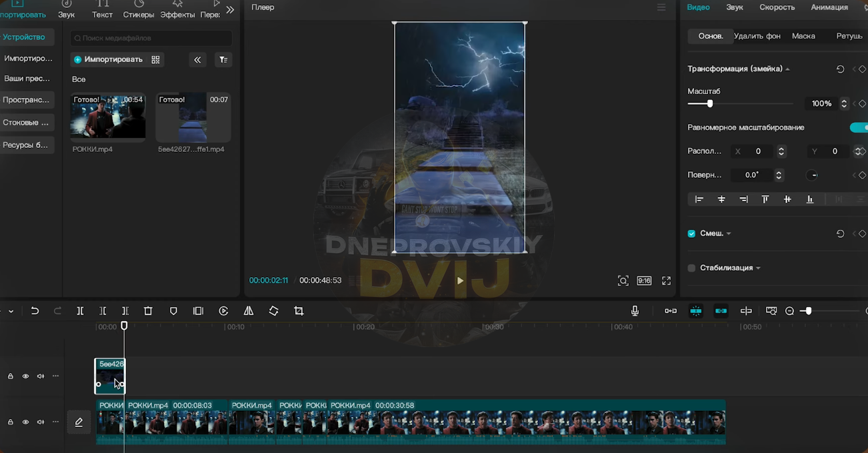This screenshot has width=868, height=453.
Task: Click the rotation dial knob
Action: [x=812, y=175]
